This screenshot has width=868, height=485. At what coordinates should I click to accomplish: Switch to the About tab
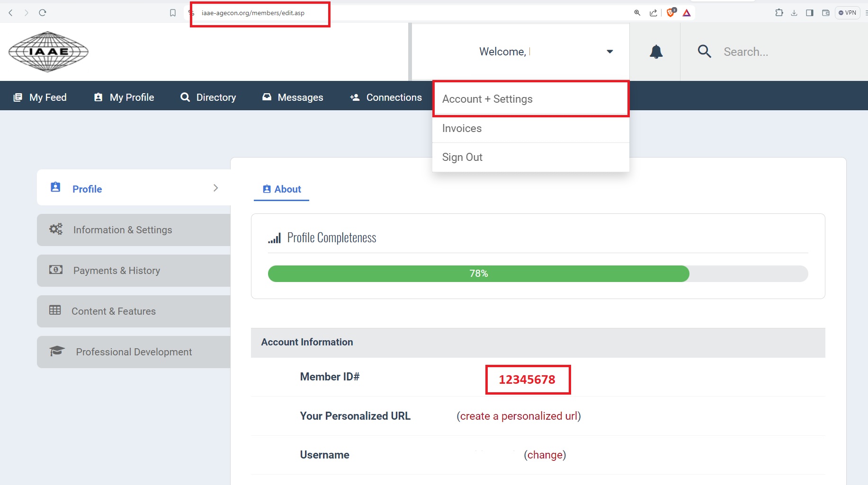click(282, 189)
